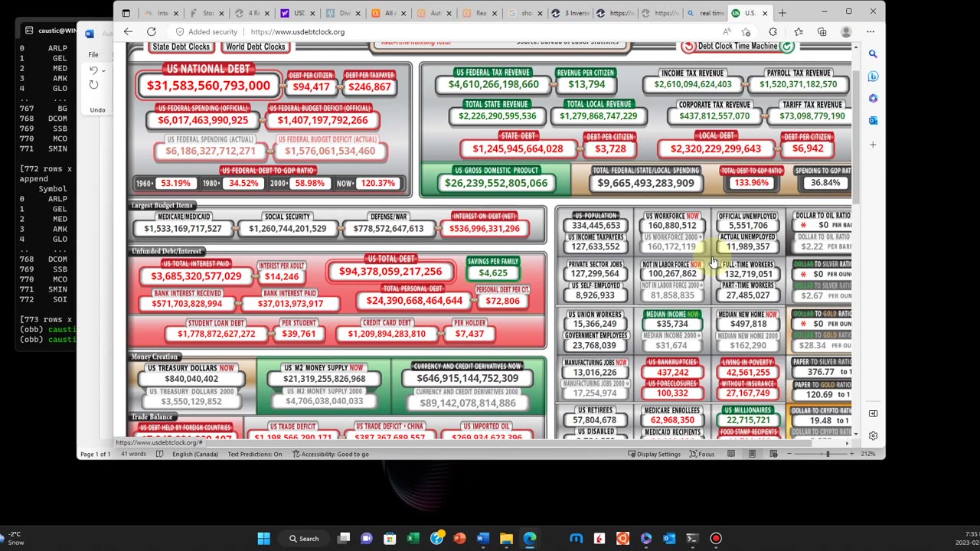Click '41 words' count in Word
980x551 pixels.
133,454
